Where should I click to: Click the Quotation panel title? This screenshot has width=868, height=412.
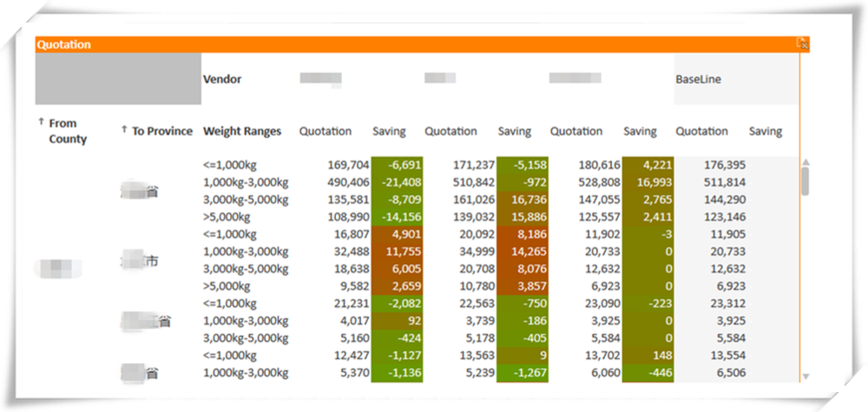(64, 44)
